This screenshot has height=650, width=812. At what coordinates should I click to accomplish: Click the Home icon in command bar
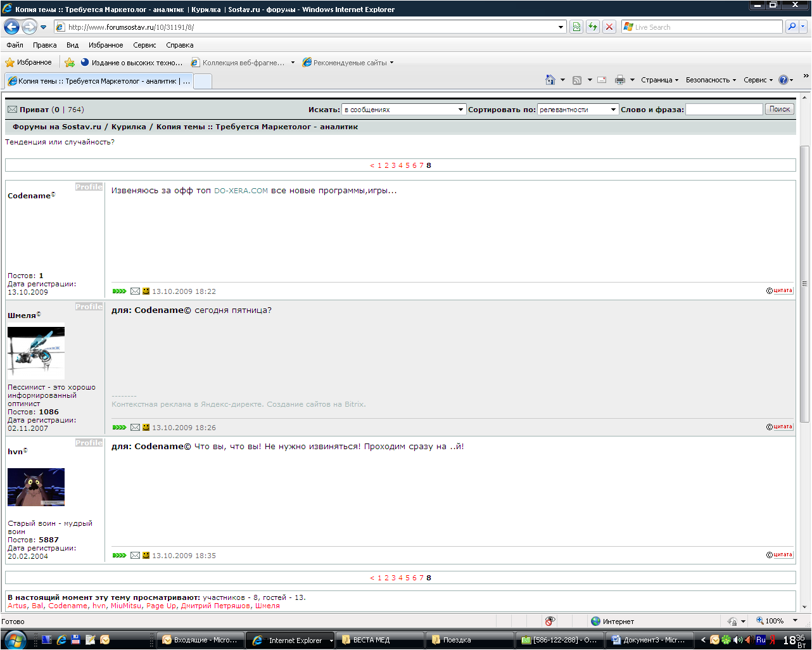(x=550, y=80)
